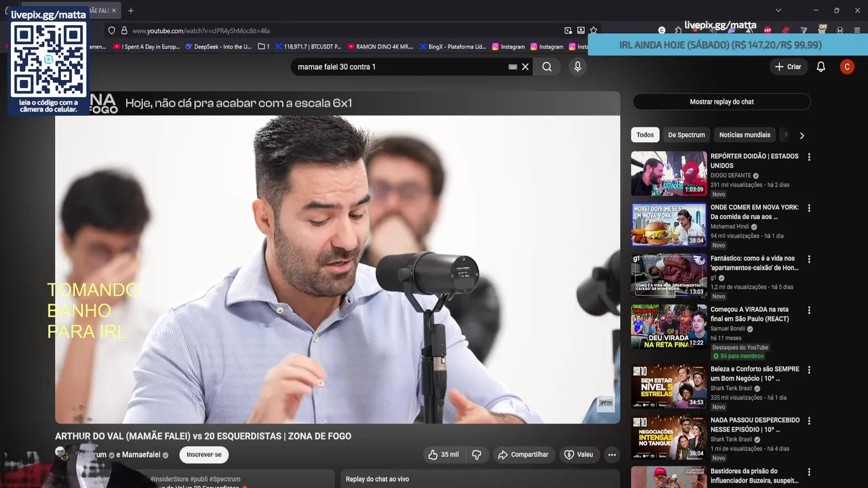Image resolution: width=868 pixels, height=488 pixels.
Task: Open the on-screen keyboard icon in search box
Action: (x=513, y=66)
